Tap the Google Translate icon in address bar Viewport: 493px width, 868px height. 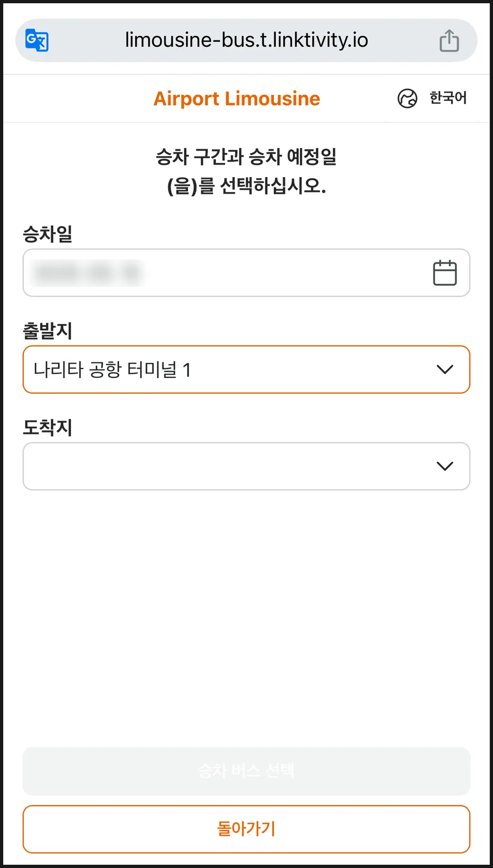(37, 40)
